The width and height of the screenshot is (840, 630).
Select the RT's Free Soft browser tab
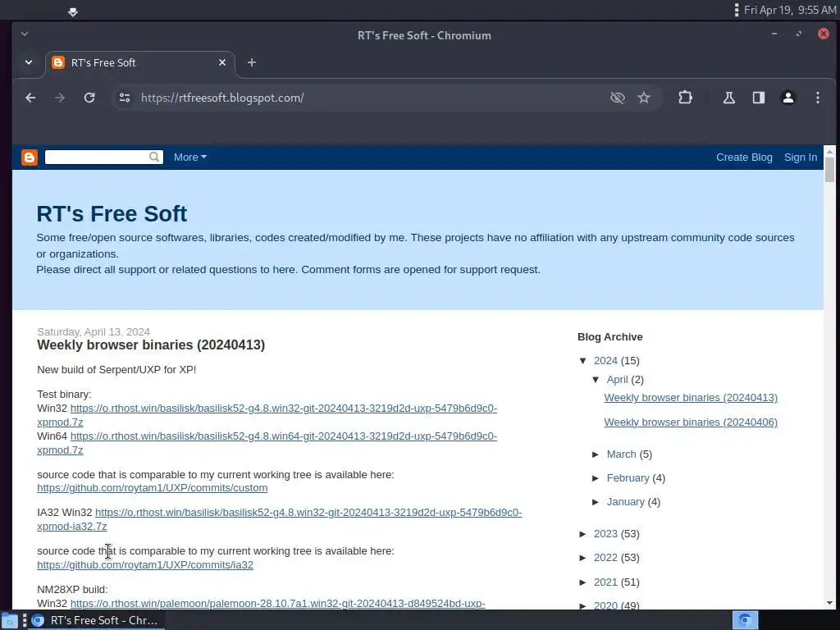click(x=139, y=62)
